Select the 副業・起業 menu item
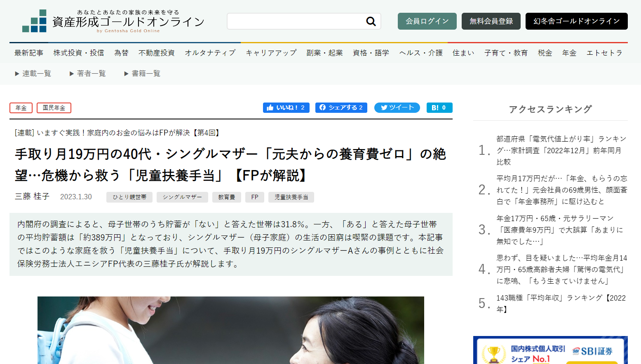Viewport: 641px width, 364px height. tap(325, 53)
